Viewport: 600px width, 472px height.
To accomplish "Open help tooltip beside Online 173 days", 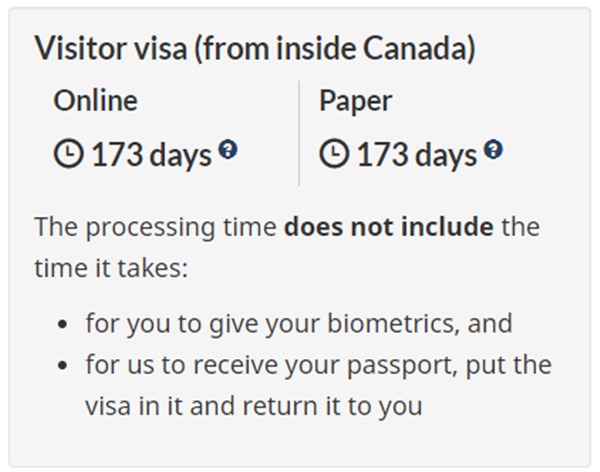I will point(228,149).
